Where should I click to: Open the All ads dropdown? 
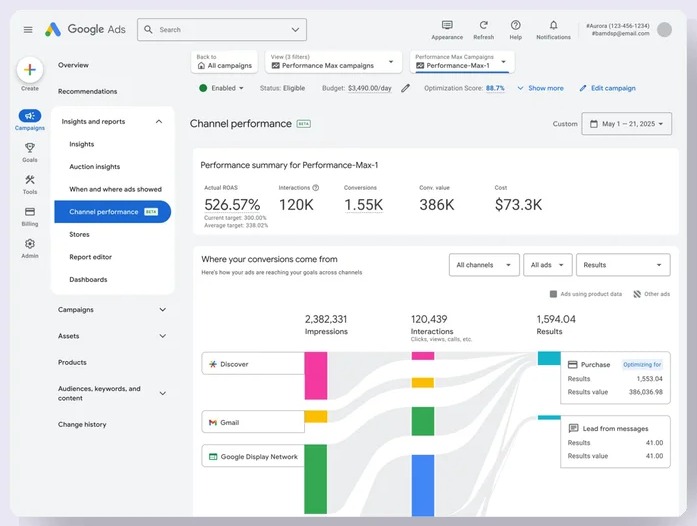(547, 265)
